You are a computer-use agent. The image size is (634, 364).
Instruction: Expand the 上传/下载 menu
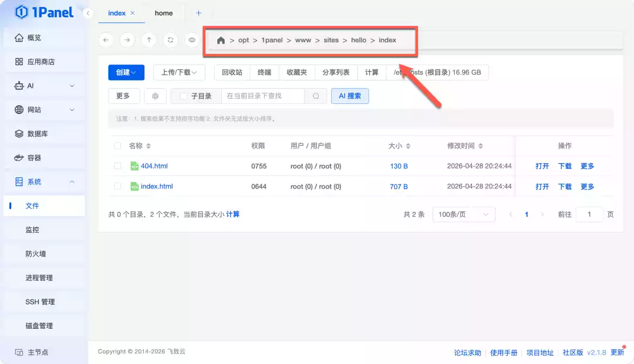tap(178, 72)
